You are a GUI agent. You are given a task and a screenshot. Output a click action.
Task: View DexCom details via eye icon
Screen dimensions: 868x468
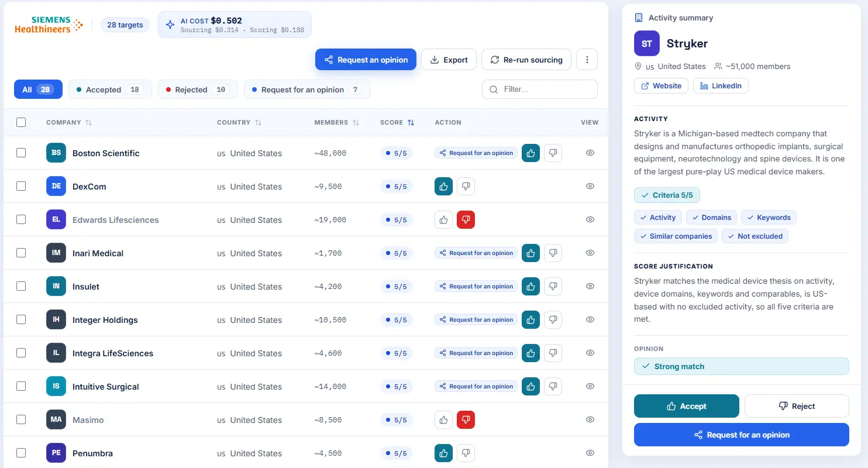tap(590, 187)
